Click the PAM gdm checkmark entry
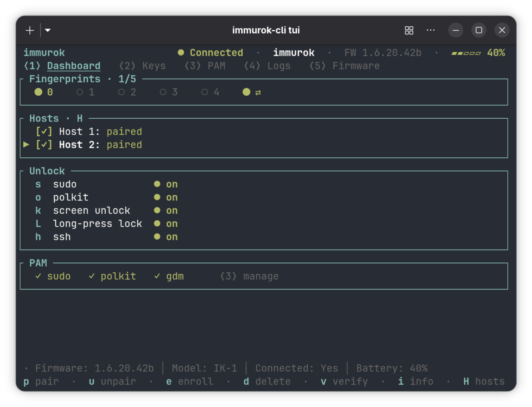This screenshot has width=532, height=407. coord(169,276)
